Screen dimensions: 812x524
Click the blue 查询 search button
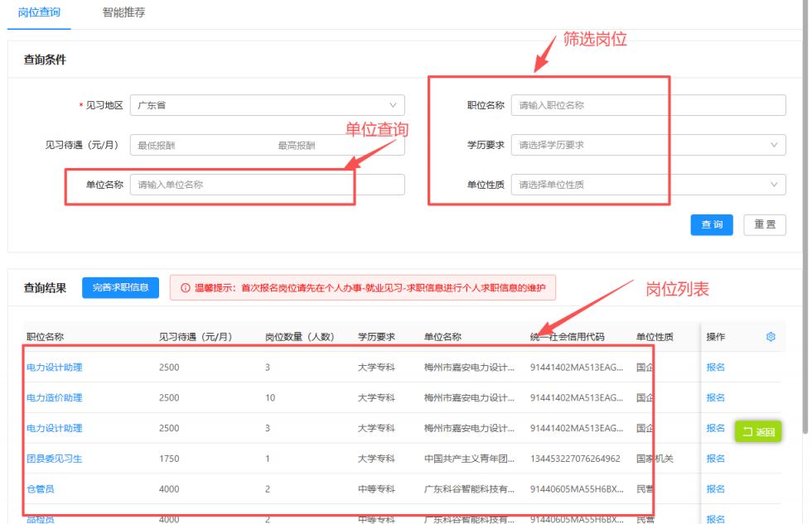tap(712, 225)
